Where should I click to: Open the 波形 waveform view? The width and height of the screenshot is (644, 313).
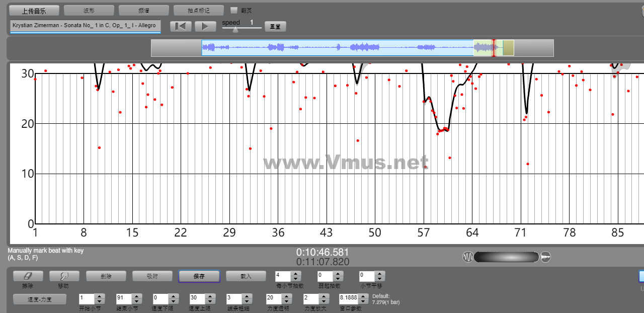[x=89, y=11]
